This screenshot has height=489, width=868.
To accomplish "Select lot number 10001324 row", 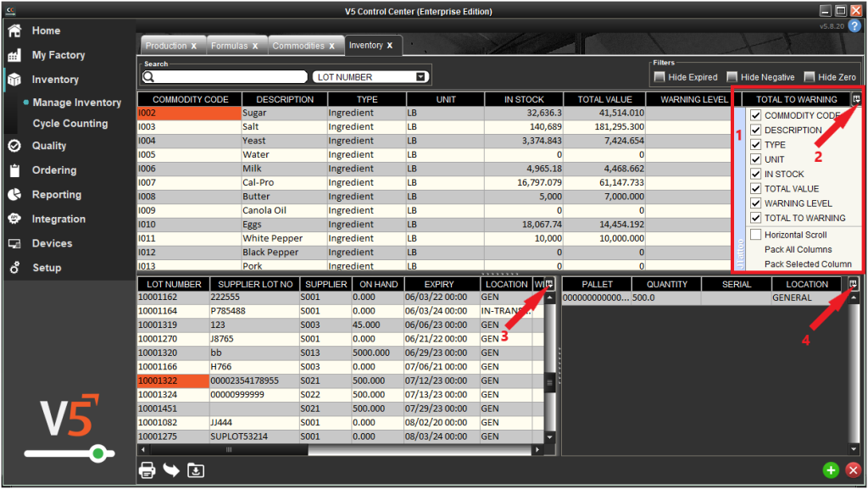I will (341, 394).
